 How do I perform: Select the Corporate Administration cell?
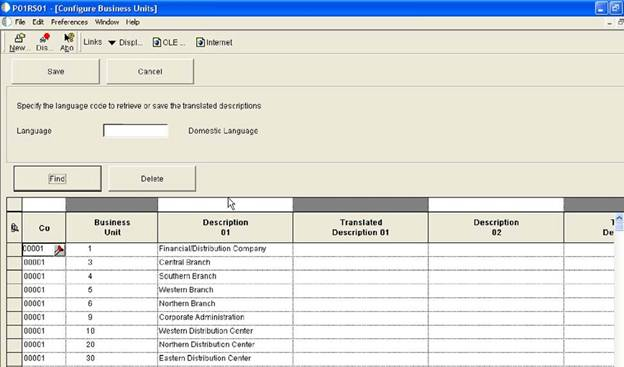click(225, 317)
